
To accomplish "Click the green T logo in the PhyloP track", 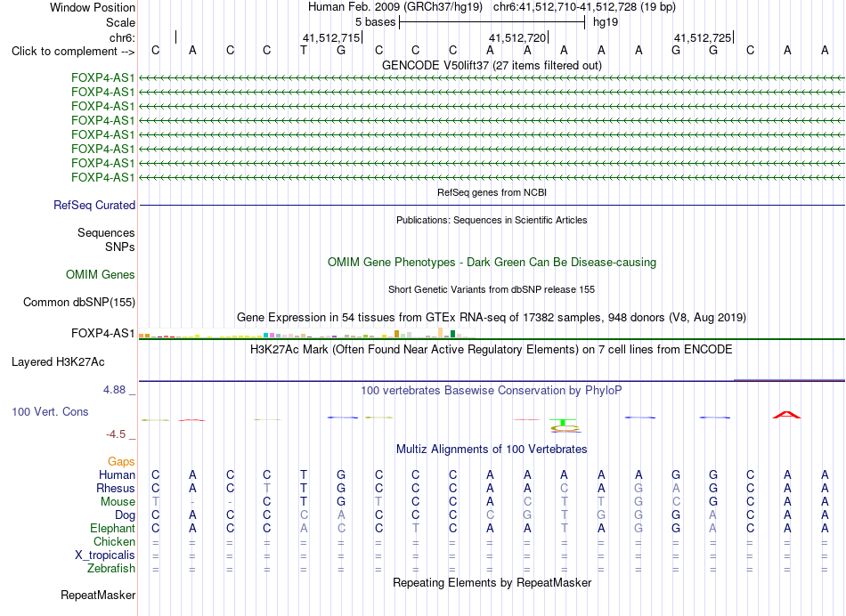I will [x=564, y=422].
